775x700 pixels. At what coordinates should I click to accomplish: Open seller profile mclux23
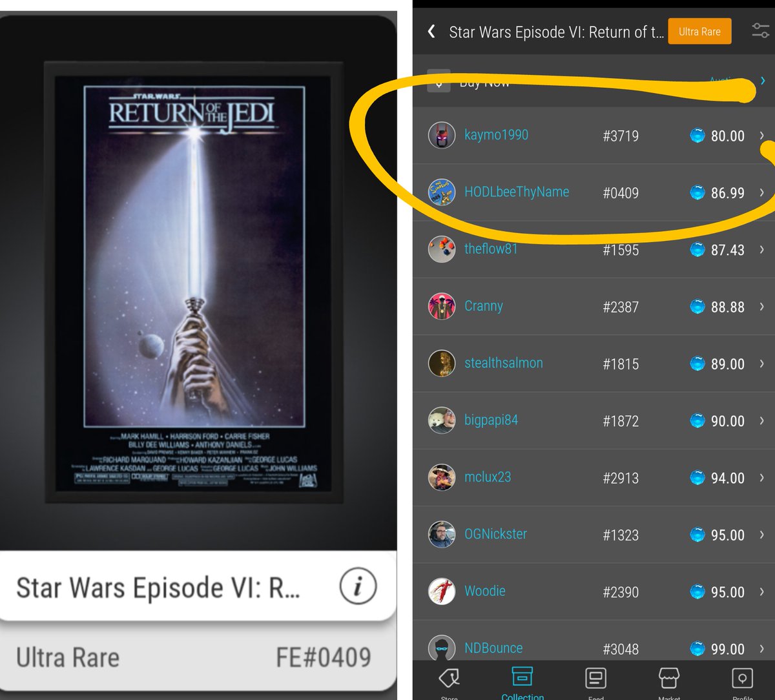(x=488, y=477)
